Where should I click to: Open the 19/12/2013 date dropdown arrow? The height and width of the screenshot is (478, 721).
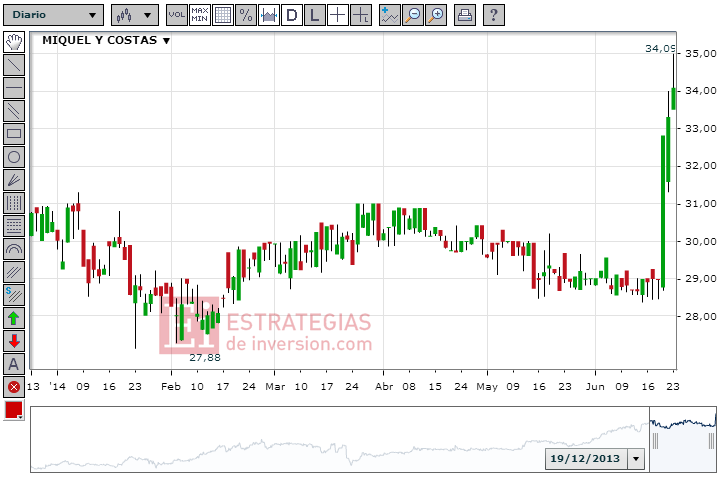(x=636, y=459)
